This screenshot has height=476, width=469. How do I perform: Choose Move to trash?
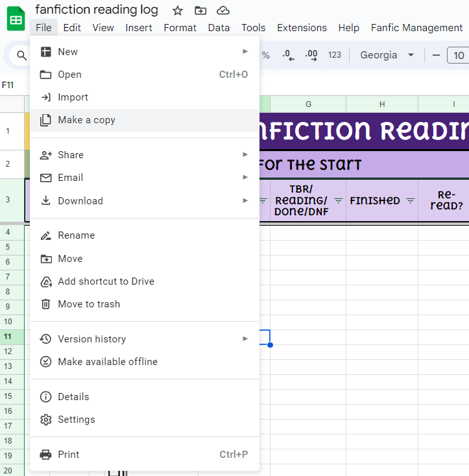click(145, 304)
